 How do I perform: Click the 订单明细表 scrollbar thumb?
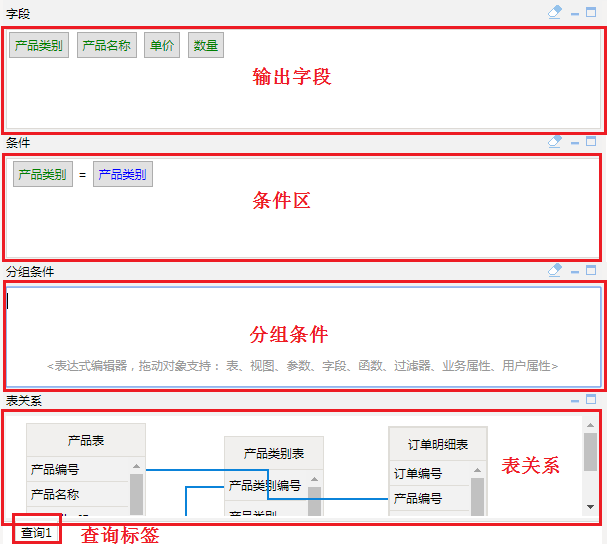pos(477,497)
